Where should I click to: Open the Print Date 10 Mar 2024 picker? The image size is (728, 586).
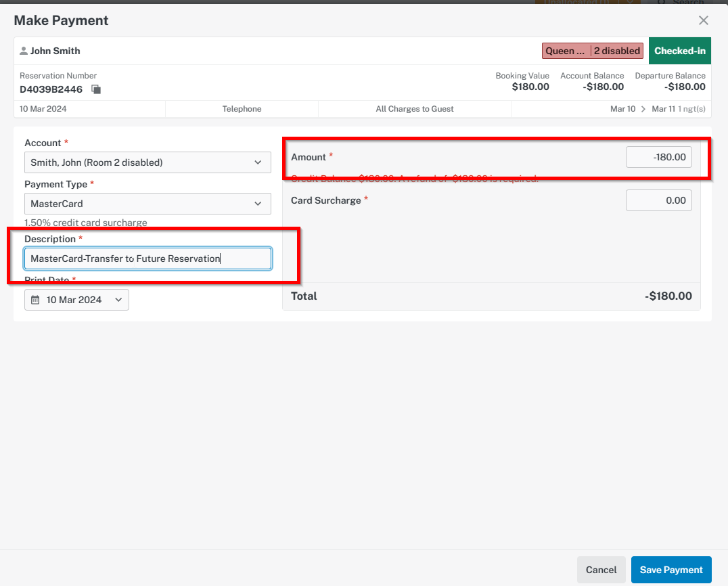[76, 300]
